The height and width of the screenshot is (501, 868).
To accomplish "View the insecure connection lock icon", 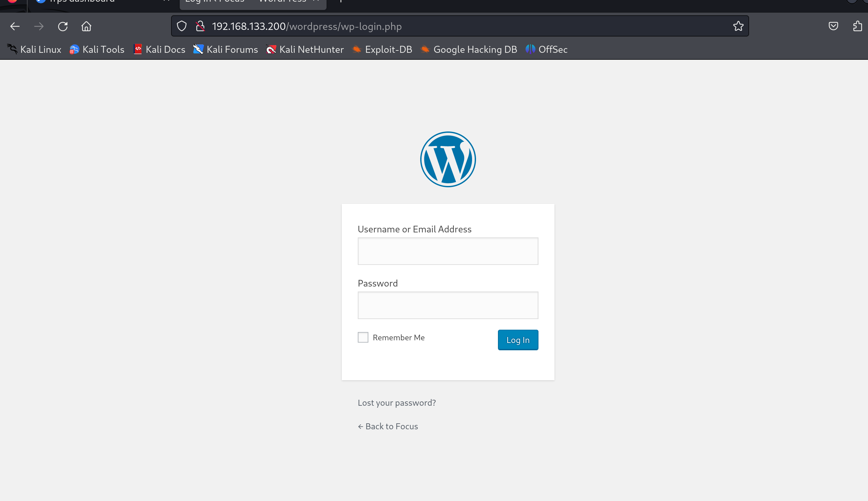I will (200, 26).
